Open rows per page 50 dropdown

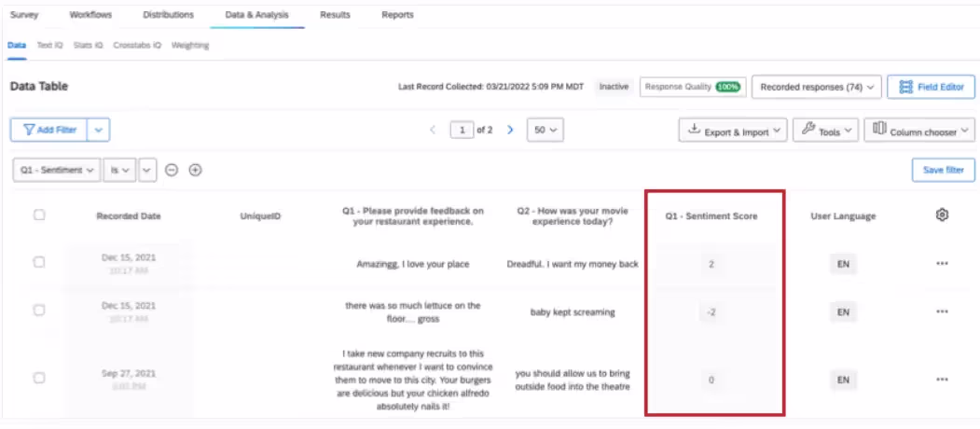click(545, 130)
